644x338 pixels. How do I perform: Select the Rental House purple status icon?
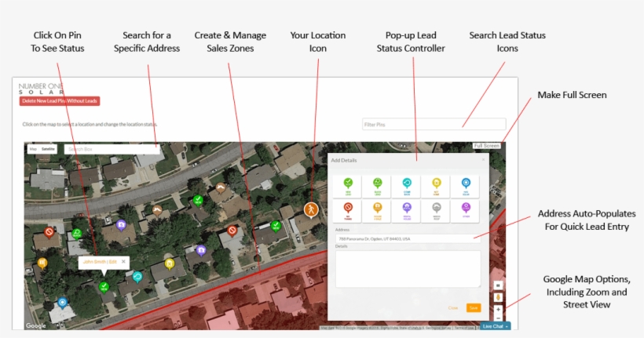coord(407,209)
